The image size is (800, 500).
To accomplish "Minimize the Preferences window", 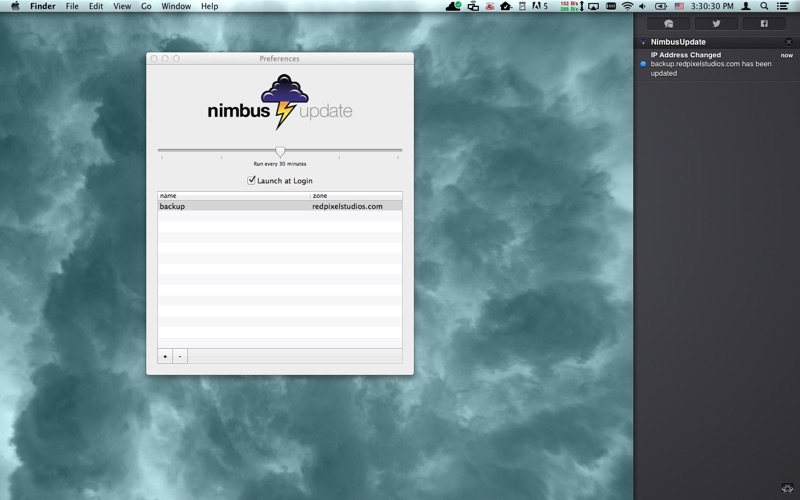I will point(165,59).
